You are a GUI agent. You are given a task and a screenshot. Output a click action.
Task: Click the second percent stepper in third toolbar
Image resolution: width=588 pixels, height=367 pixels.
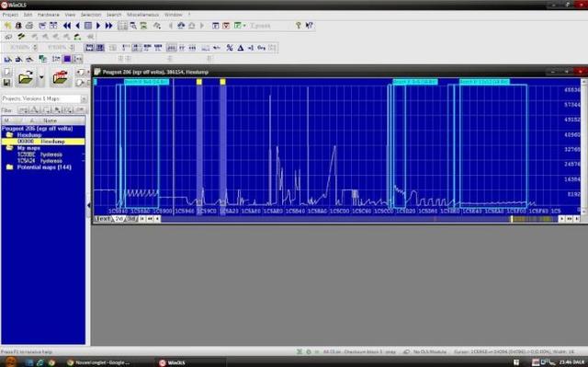pos(73,48)
